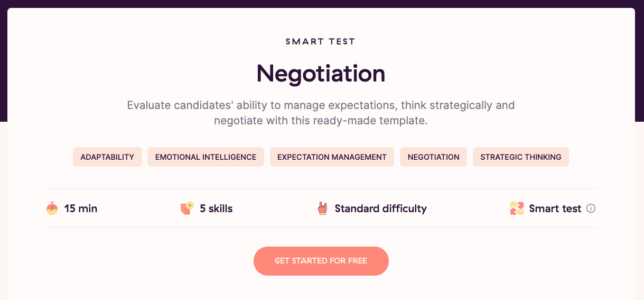Open the Smart test info tooltip icon
Screen dimensions: 644x300
click(591, 208)
